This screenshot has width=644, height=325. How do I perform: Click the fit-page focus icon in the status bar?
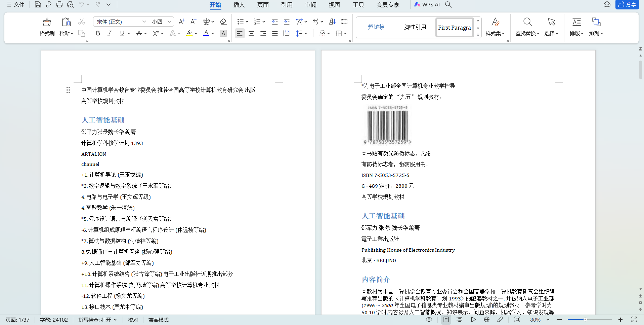tap(517, 320)
